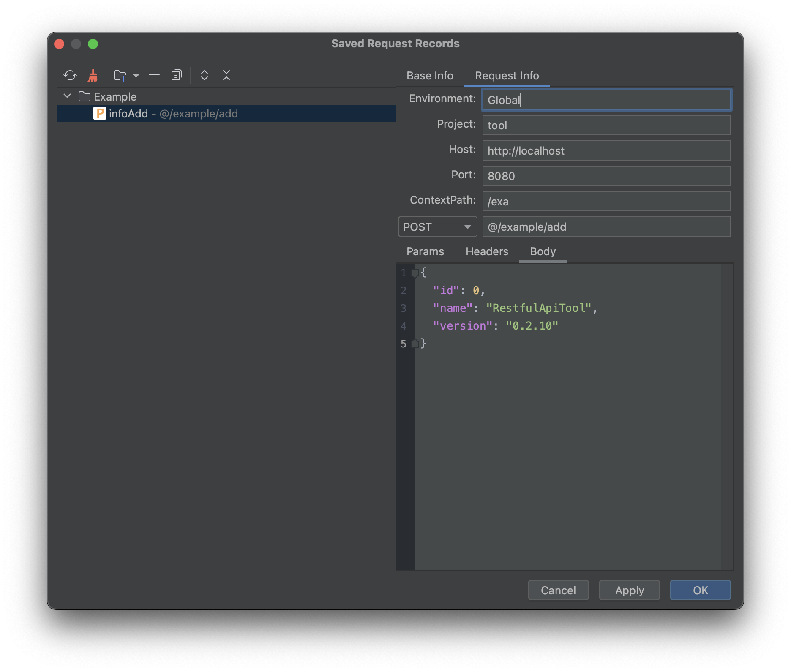Collapse all tree nodes with collapse icon
The width and height of the screenshot is (791, 672).
click(226, 75)
